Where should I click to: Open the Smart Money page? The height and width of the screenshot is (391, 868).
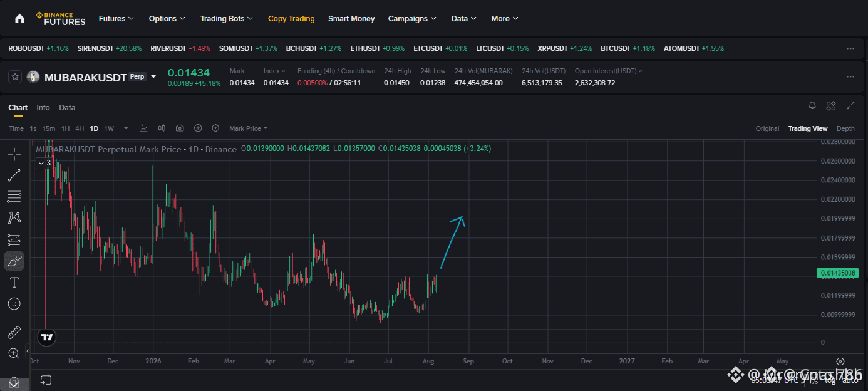[x=351, y=19]
